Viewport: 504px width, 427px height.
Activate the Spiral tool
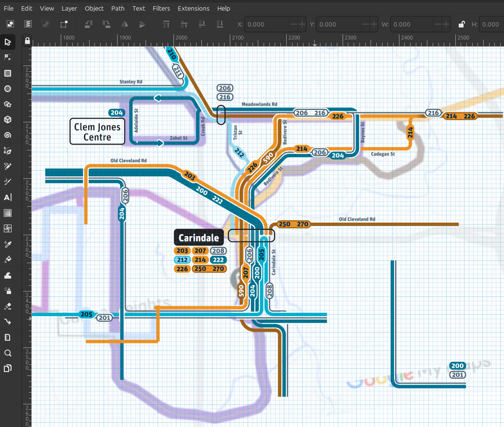point(8,135)
